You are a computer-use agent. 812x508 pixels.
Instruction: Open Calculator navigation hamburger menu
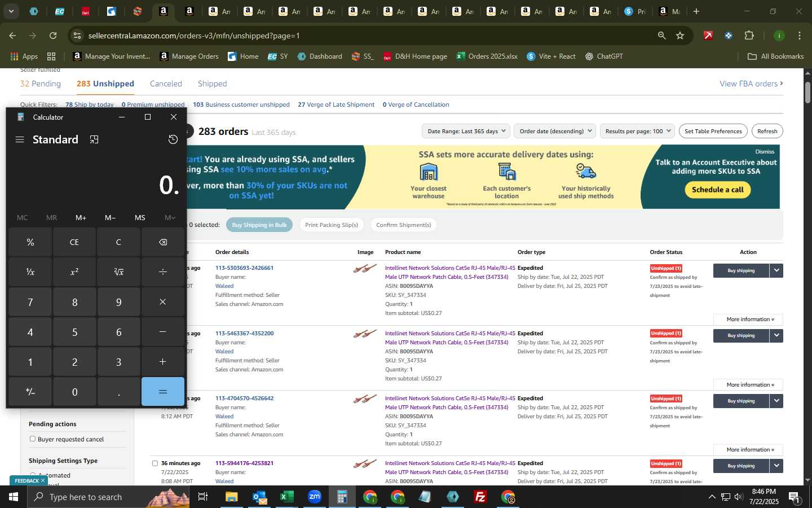pos(20,139)
